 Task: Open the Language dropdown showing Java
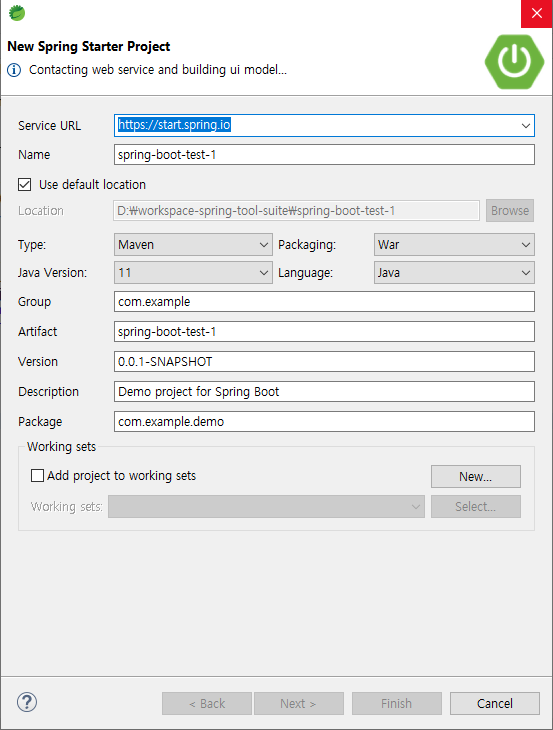[454, 273]
